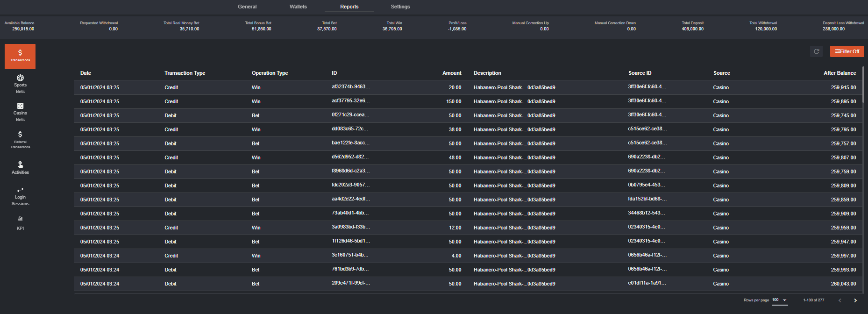
Task: Sort by the Operation Type column header
Action: click(270, 73)
